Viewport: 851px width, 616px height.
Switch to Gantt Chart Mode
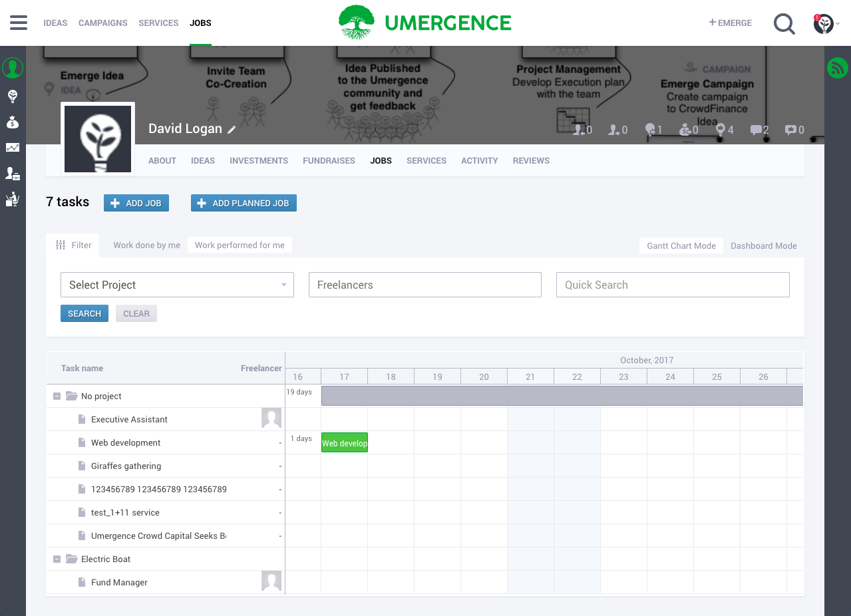(681, 245)
